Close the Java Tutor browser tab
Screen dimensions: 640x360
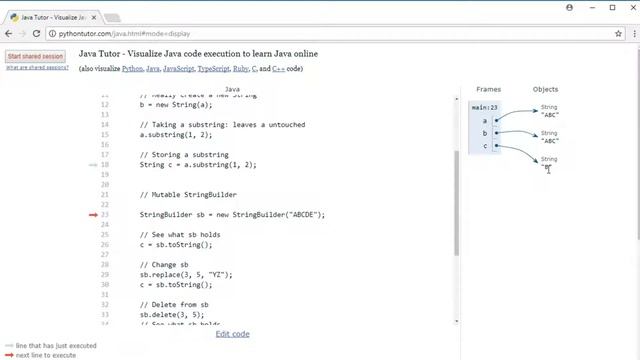click(94, 18)
